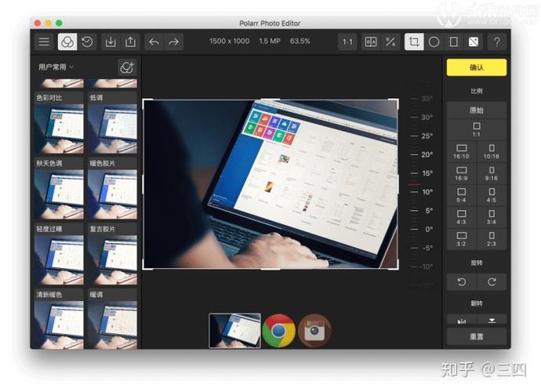The image size is (541, 392).
Task: Apply the 清新暖色 filter
Action: pyautogui.click(x=59, y=319)
